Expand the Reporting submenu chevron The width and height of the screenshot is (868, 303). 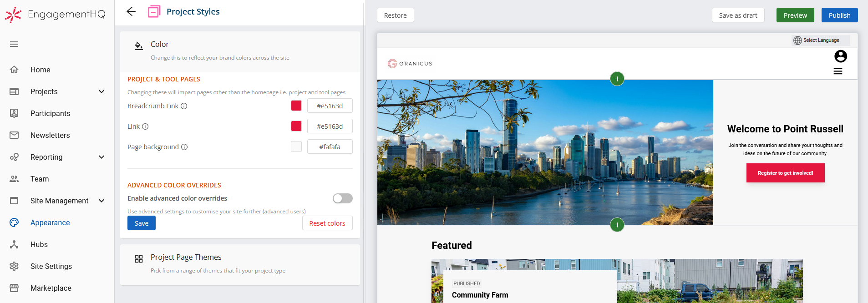[102, 157]
